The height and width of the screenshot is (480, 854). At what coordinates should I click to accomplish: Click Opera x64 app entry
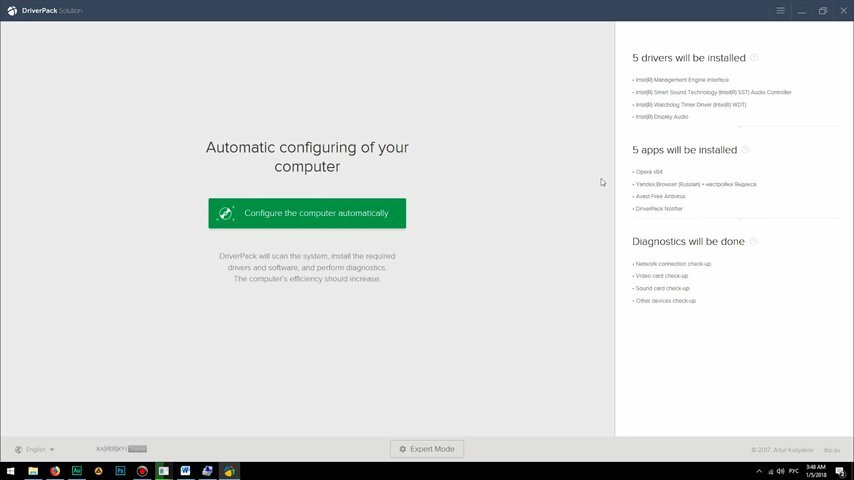click(x=648, y=172)
